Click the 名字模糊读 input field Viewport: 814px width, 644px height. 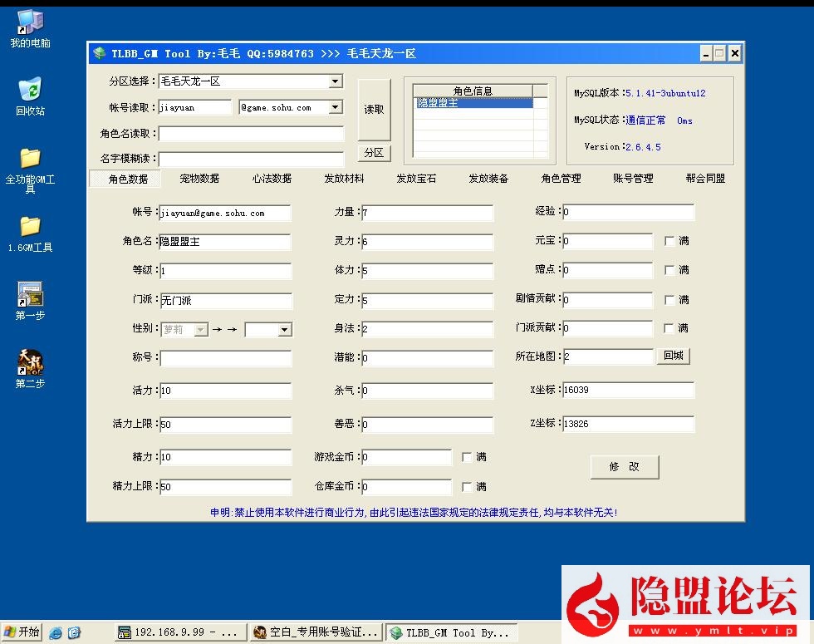[251, 159]
